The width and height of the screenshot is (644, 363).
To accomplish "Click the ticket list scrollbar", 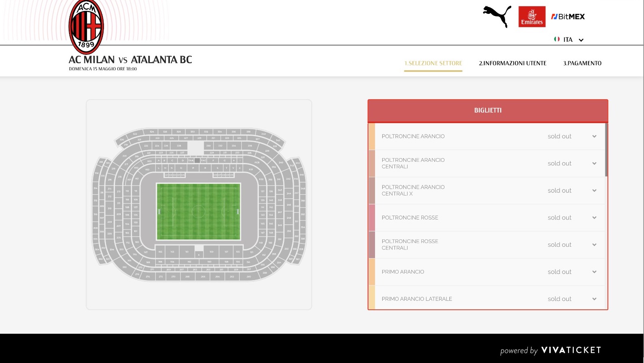I will (606, 150).
